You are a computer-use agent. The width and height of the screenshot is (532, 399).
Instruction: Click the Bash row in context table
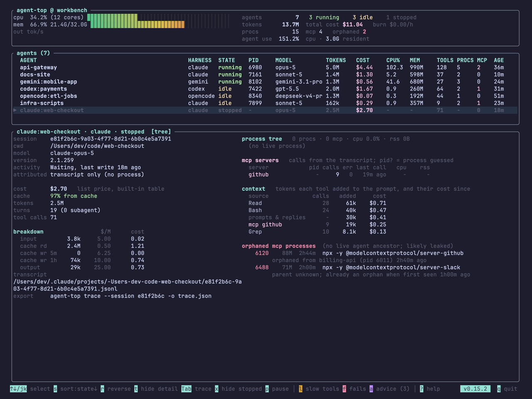click(x=317, y=210)
